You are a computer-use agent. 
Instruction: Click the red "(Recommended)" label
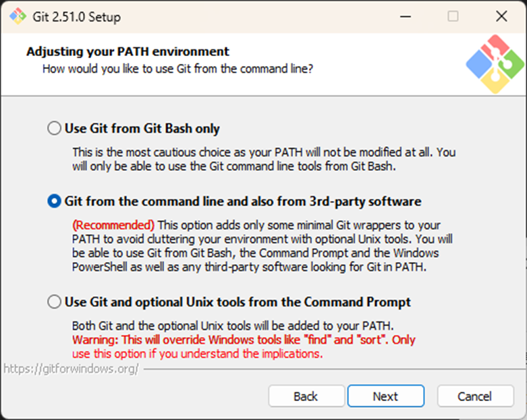[x=113, y=224]
